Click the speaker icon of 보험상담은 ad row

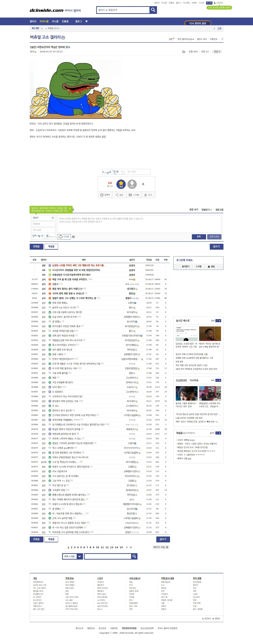[50, 275]
